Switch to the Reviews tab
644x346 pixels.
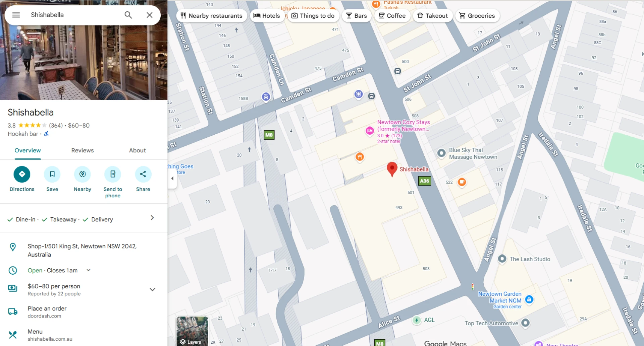pos(83,150)
